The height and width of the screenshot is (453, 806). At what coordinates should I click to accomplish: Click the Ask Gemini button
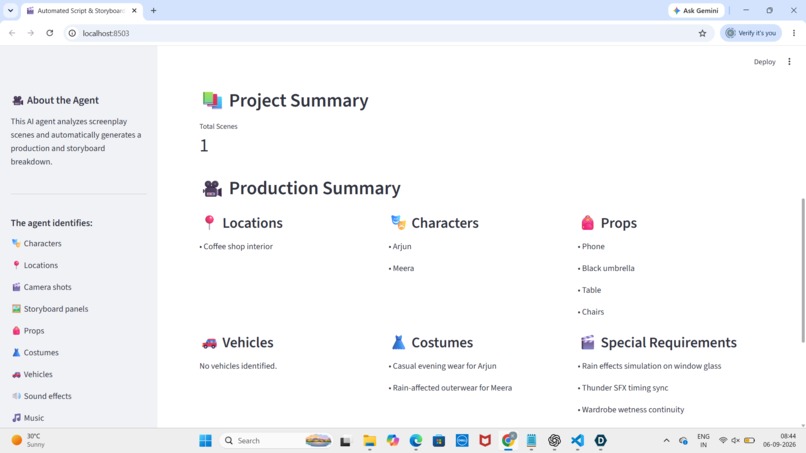coord(696,10)
